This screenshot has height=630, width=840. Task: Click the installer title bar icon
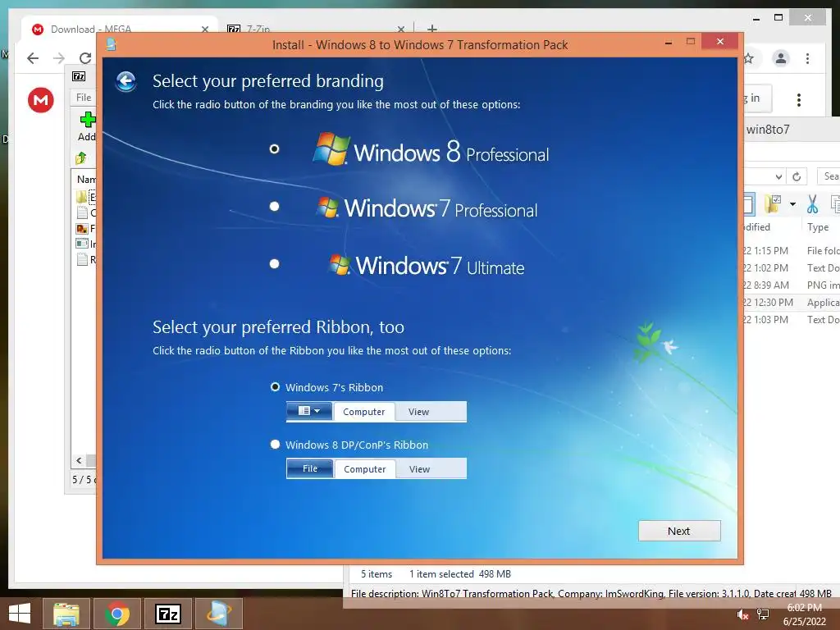pos(112,44)
